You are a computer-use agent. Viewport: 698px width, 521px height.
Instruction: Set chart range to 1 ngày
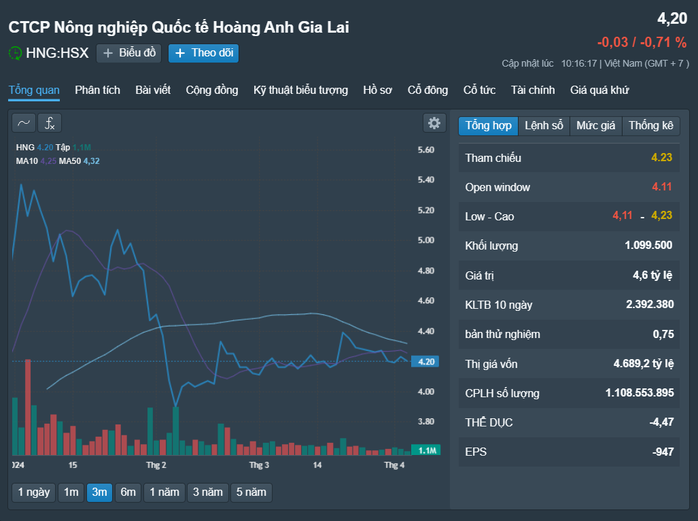coord(34,493)
